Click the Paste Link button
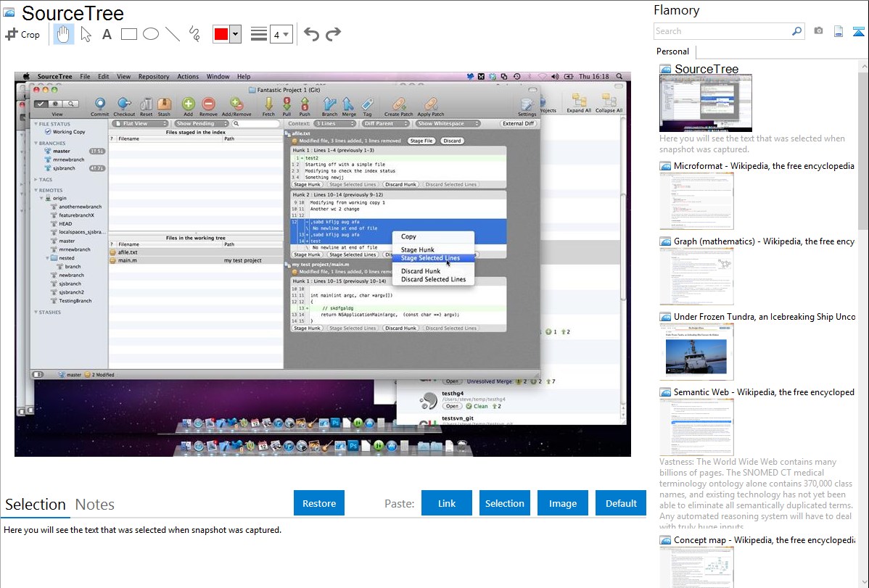 (447, 503)
